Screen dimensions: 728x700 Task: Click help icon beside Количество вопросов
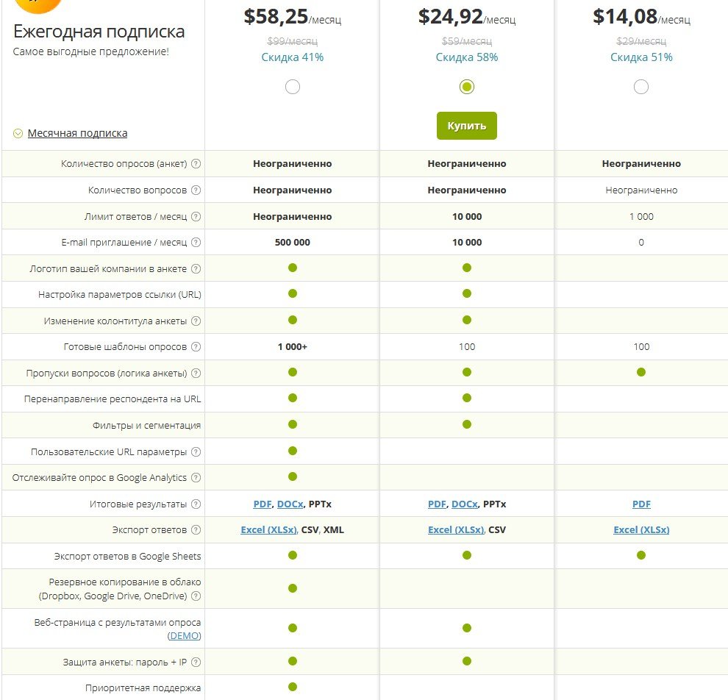[196, 190]
